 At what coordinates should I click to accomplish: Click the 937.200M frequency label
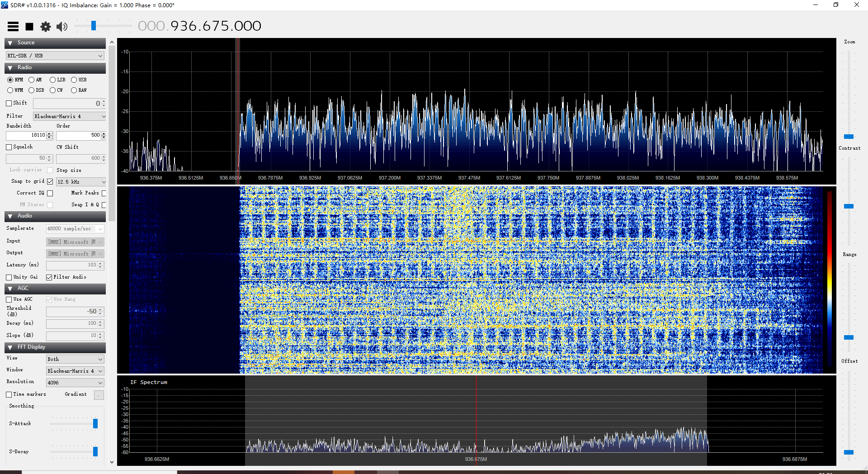pos(390,178)
